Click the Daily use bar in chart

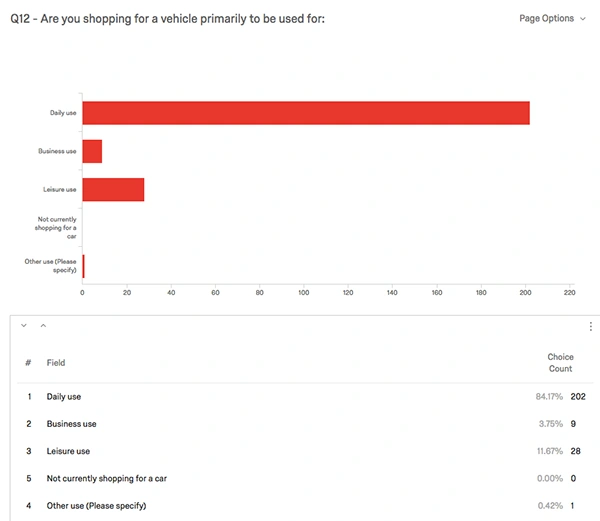tap(305, 113)
